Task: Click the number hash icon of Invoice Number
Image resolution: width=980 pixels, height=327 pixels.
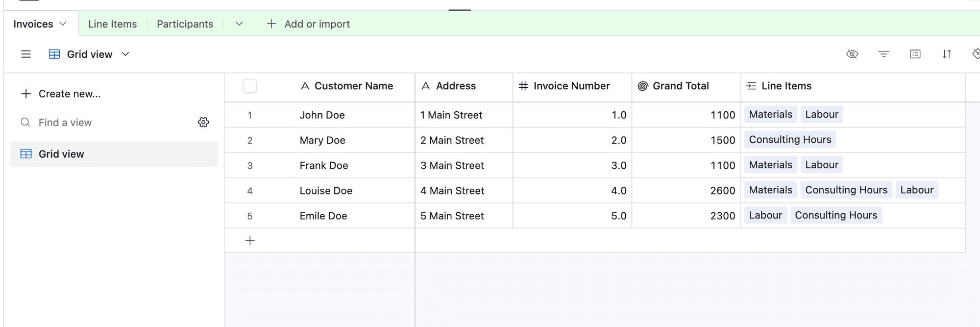Action: [x=523, y=86]
